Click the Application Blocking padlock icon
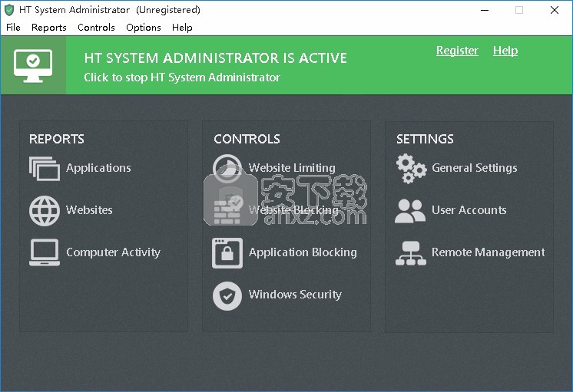 point(227,253)
